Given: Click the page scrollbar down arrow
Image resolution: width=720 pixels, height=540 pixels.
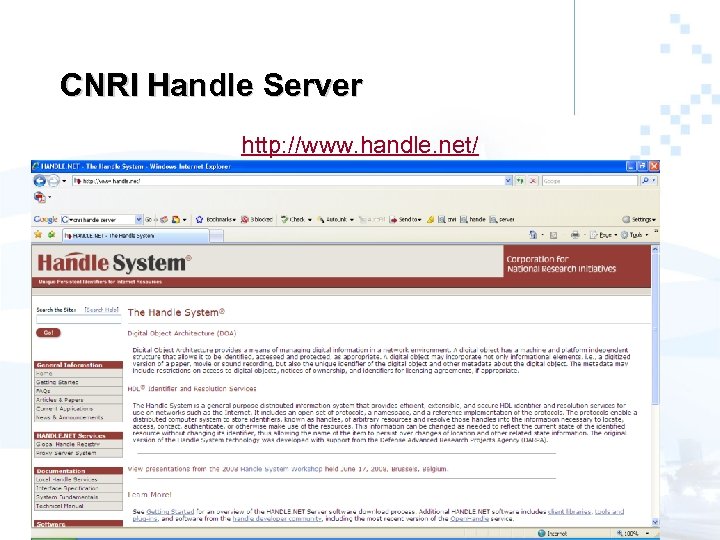Looking at the screenshot, I should pyautogui.click(x=655, y=522).
